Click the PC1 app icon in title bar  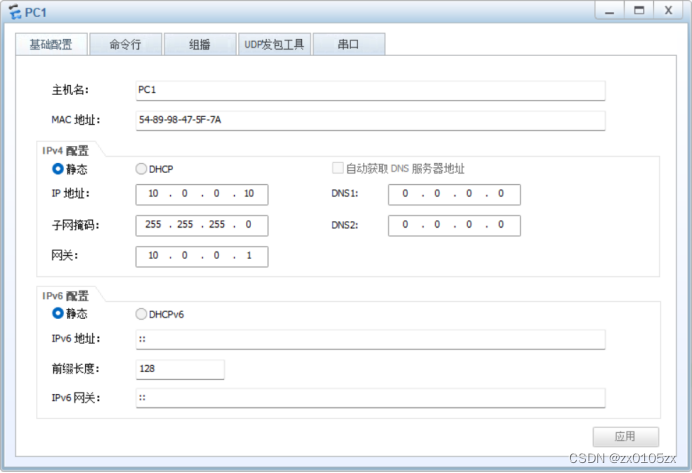pos(15,12)
